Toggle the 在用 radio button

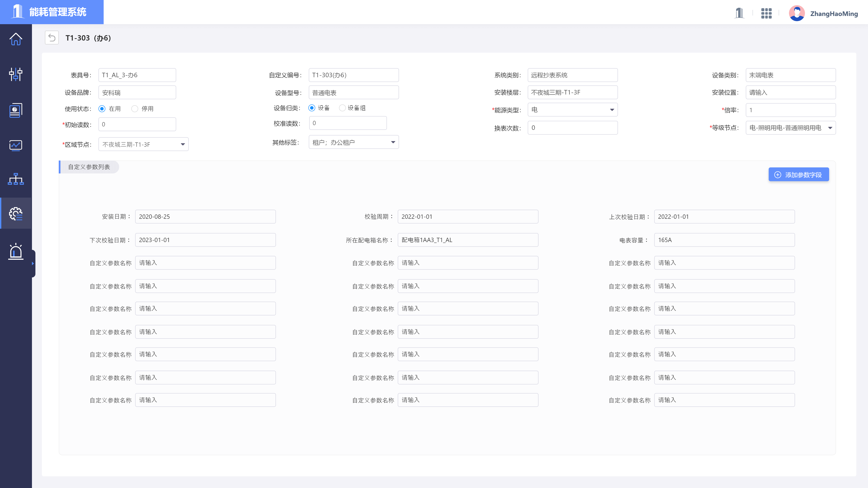tap(103, 109)
